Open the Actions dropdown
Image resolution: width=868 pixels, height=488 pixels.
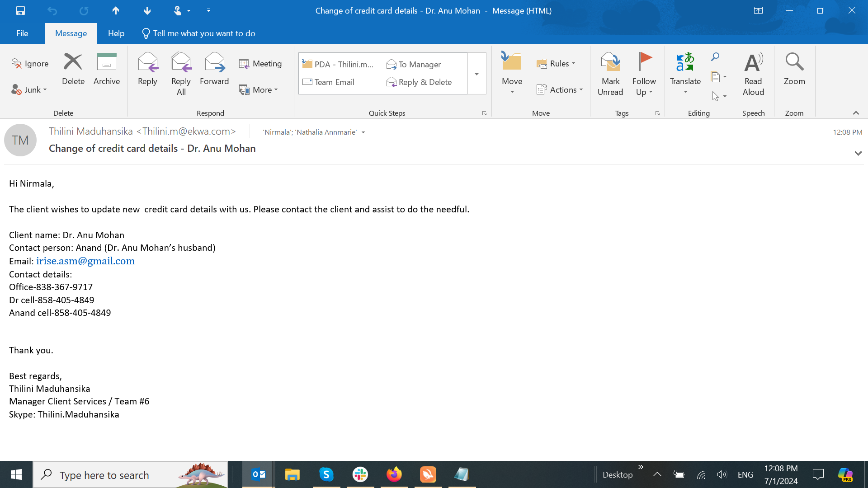pos(560,90)
